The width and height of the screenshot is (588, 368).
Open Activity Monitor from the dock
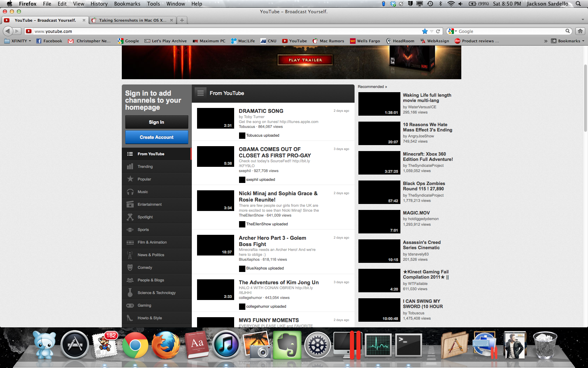point(378,345)
